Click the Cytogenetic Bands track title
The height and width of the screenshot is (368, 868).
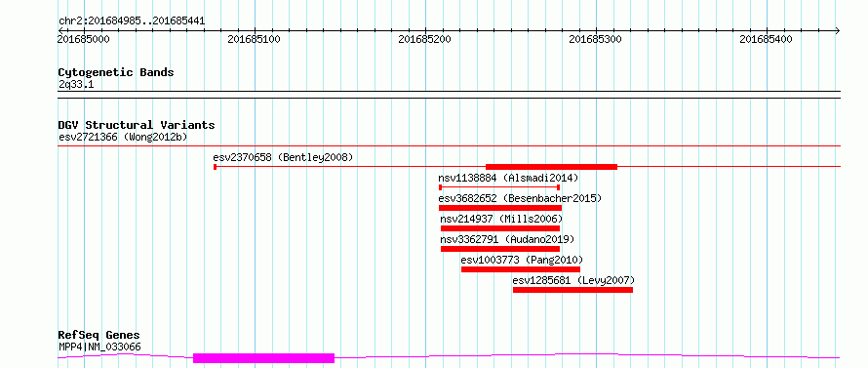116,72
